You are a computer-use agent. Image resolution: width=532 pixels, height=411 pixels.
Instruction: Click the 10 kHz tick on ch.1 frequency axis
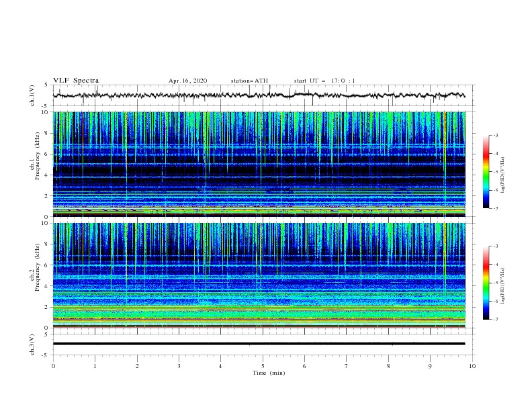point(46,112)
